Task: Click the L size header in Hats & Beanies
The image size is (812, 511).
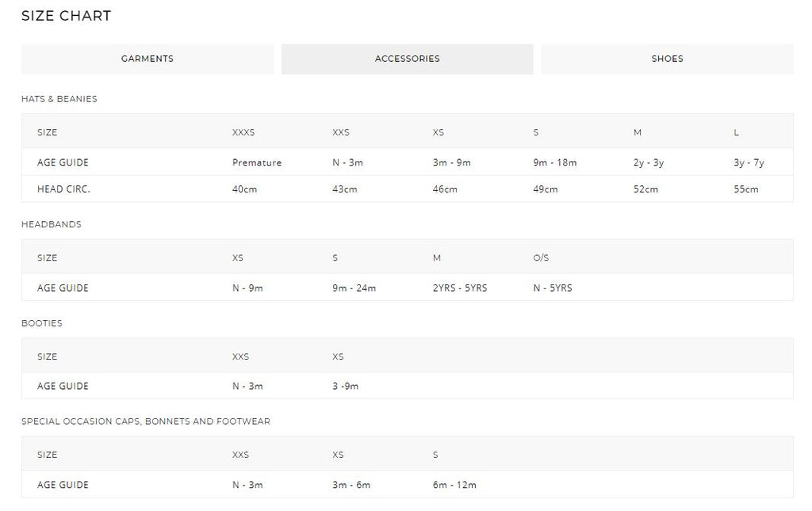Action: pyautogui.click(x=737, y=132)
